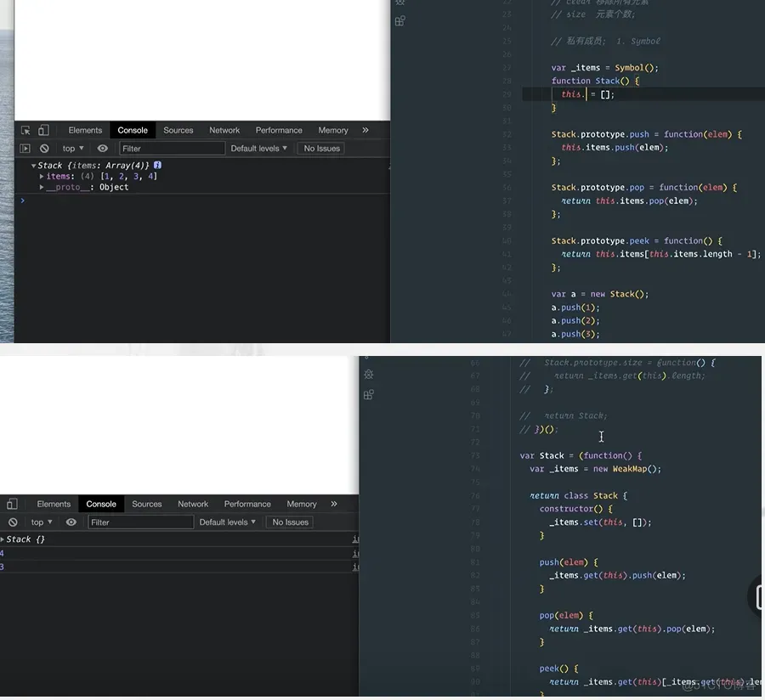The width and height of the screenshot is (765, 700).
Task: Click info badge next to Stack {items: Array(4)}
Action: 157,166
